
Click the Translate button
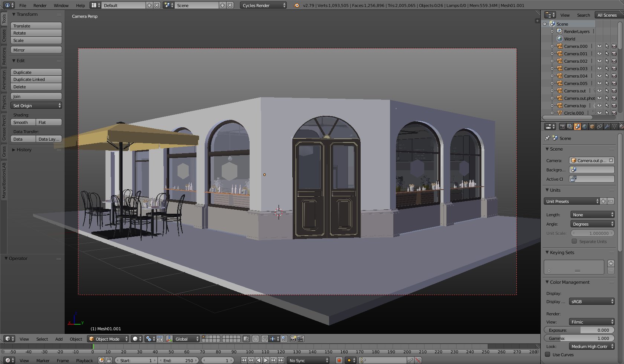point(36,26)
